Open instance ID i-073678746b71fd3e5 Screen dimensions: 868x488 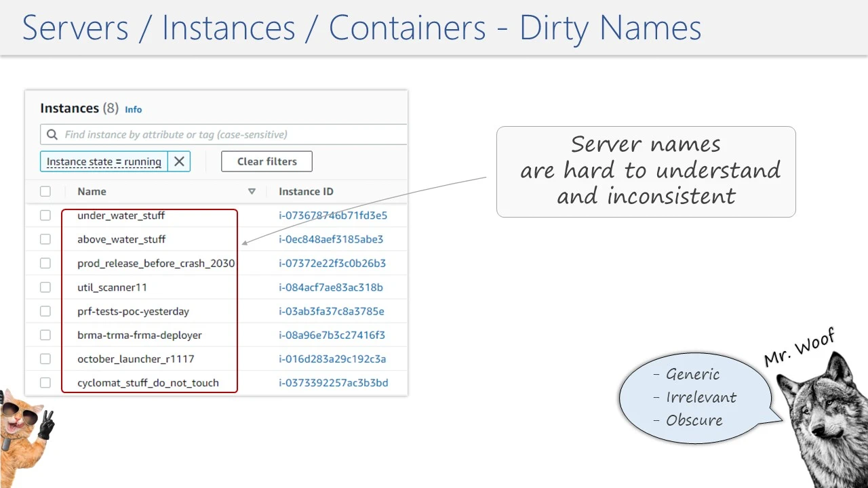pyautogui.click(x=333, y=216)
